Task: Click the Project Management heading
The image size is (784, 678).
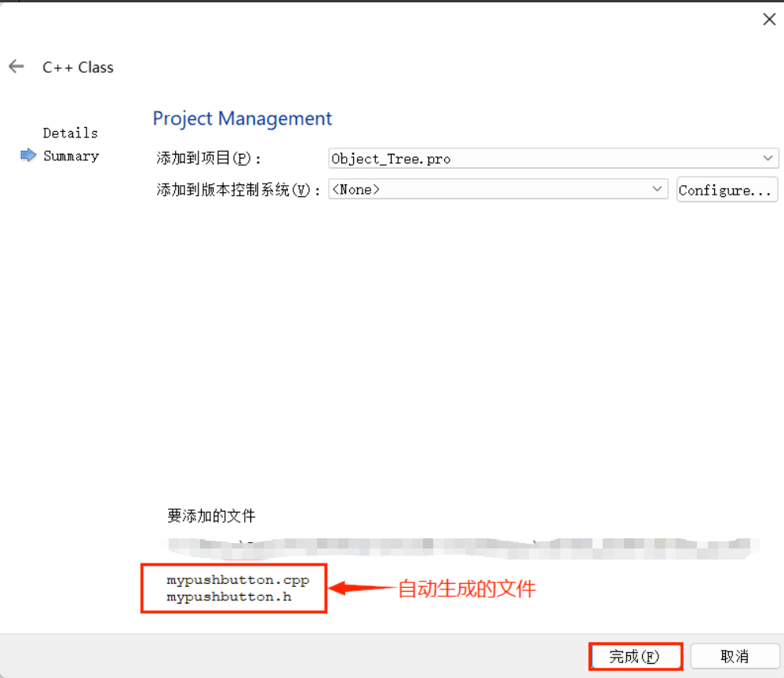Action: coord(242,119)
